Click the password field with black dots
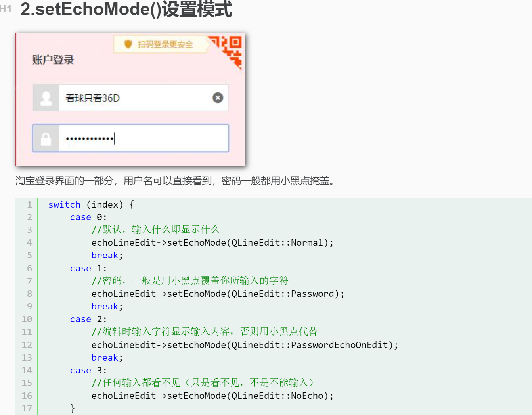Image resolution: width=532 pixels, height=415 pixels. click(130, 138)
